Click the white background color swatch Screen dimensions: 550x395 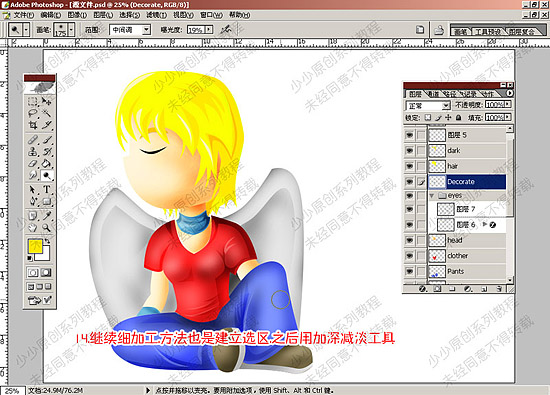[x=44, y=255]
